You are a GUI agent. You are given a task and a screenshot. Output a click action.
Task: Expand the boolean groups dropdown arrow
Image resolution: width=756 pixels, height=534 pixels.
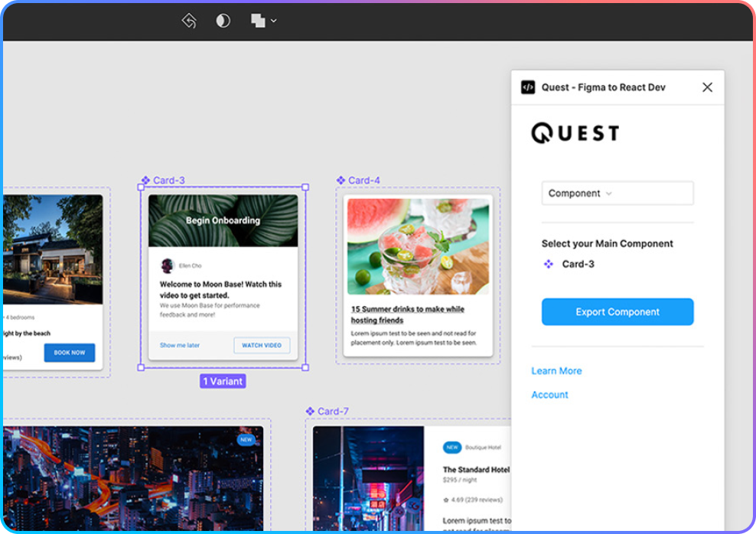point(274,21)
